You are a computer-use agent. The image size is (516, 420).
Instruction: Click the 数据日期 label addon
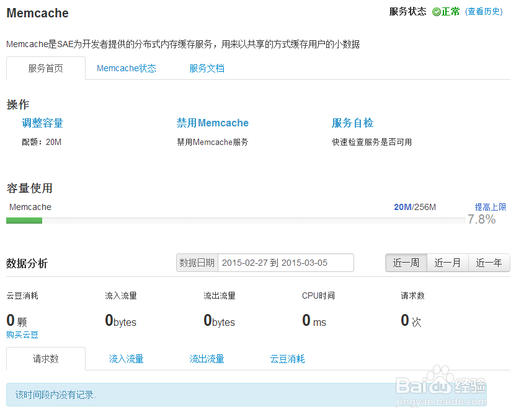click(197, 263)
